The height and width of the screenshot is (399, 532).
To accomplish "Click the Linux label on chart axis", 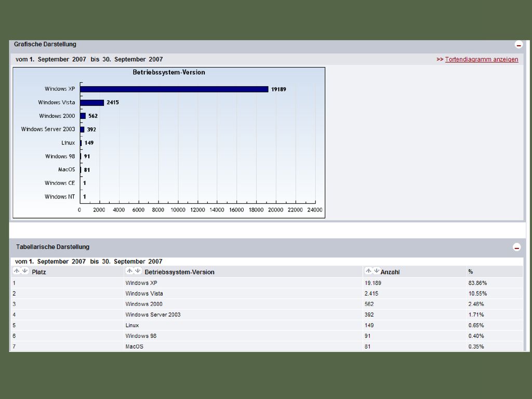I will click(x=68, y=143).
